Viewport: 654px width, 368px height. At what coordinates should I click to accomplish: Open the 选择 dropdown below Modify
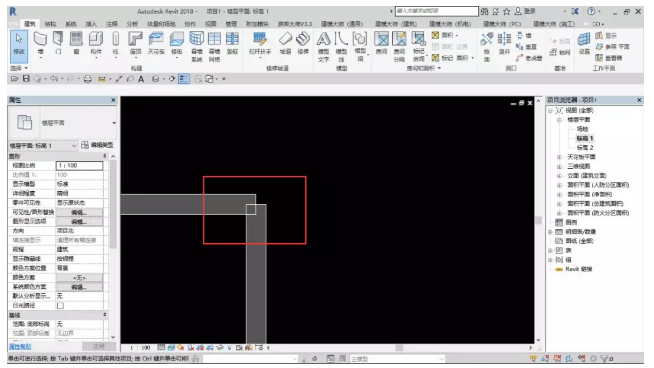(x=19, y=68)
